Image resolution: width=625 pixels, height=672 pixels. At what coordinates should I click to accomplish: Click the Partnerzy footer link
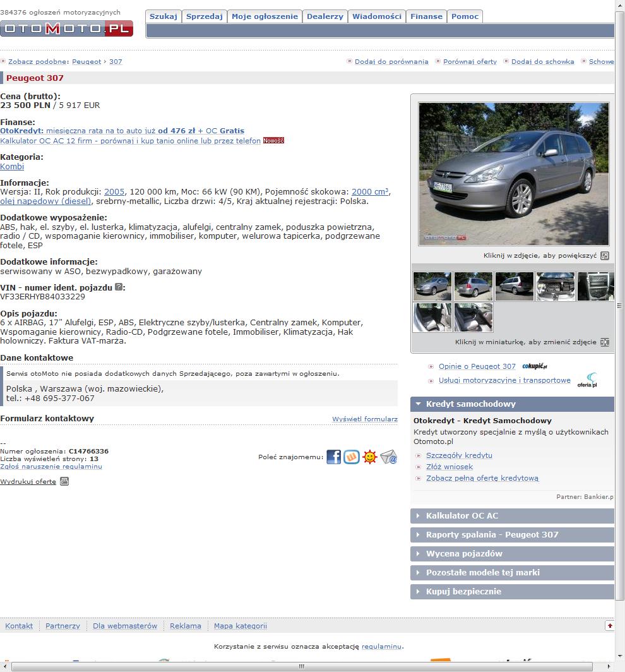62,626
